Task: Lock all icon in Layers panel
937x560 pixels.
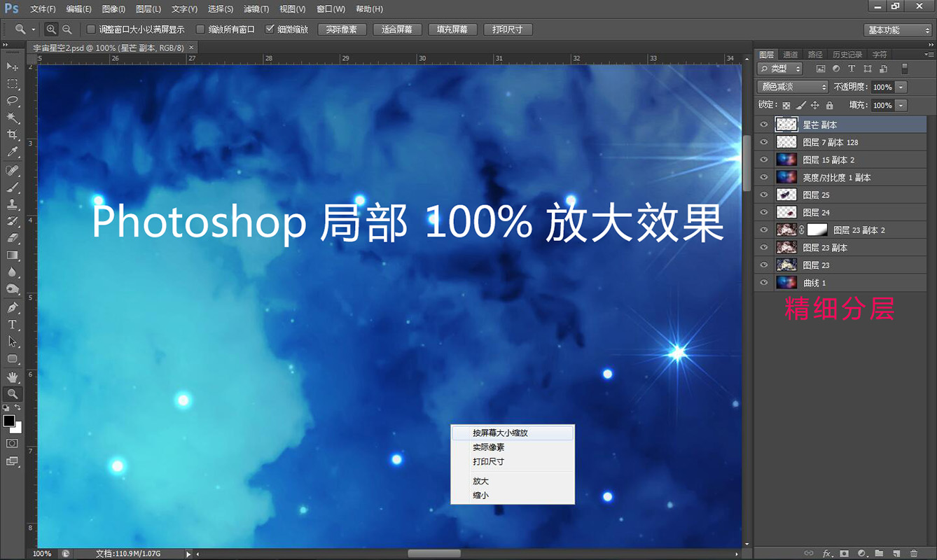Action: [830, 106]
